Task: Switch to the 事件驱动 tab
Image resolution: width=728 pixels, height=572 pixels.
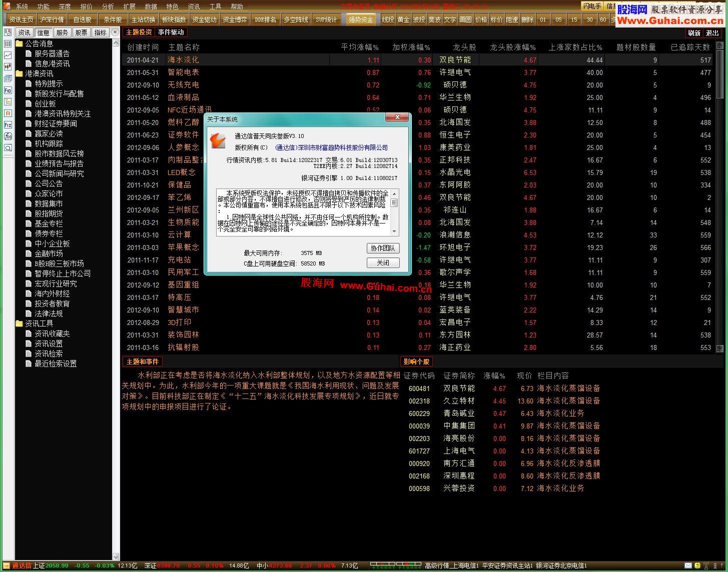Action: pyautogui.click(x=171, y=32)
